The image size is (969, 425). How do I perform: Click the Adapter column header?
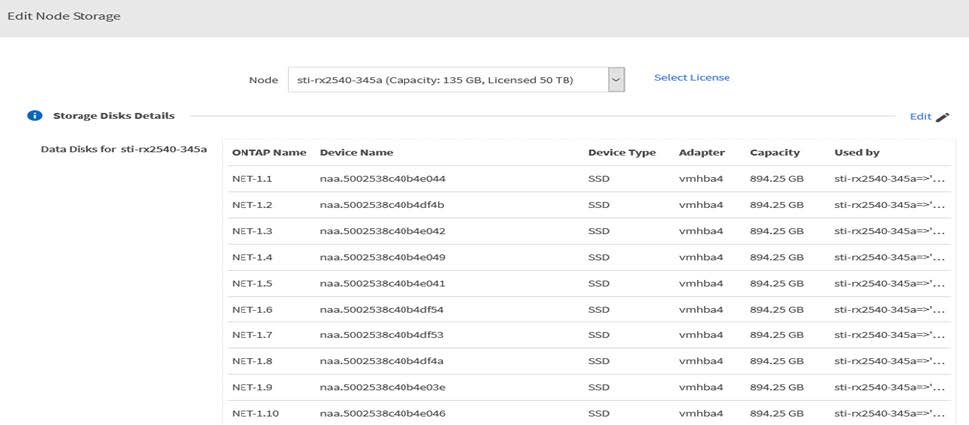pyautogui.click(x=701, y=152)
